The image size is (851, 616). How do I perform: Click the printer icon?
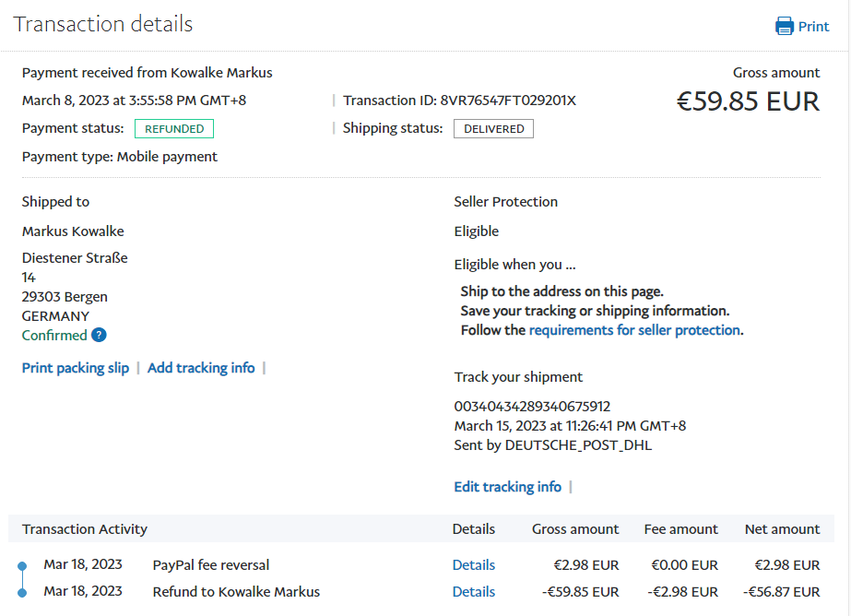785,26
